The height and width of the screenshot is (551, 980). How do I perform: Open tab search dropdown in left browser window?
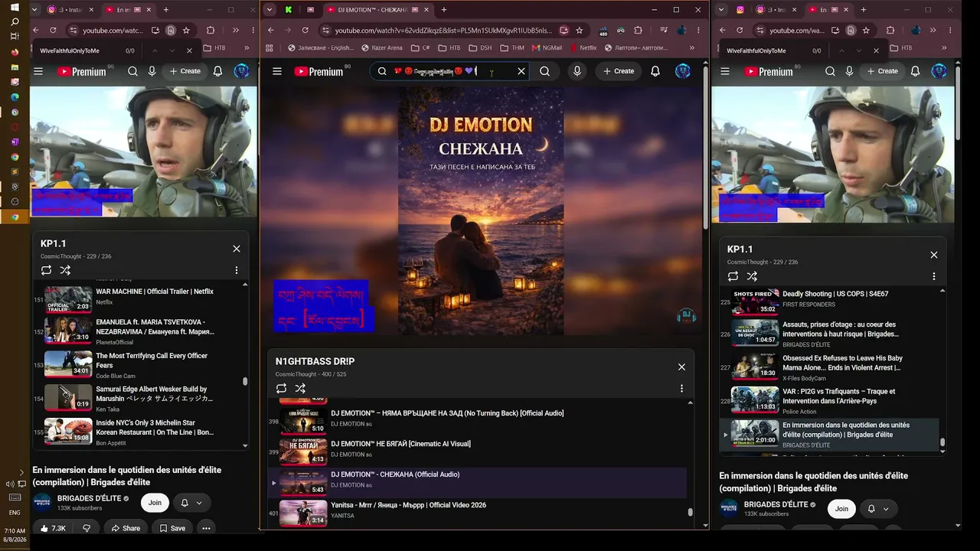pyautogui.click(x=34, y=10)
